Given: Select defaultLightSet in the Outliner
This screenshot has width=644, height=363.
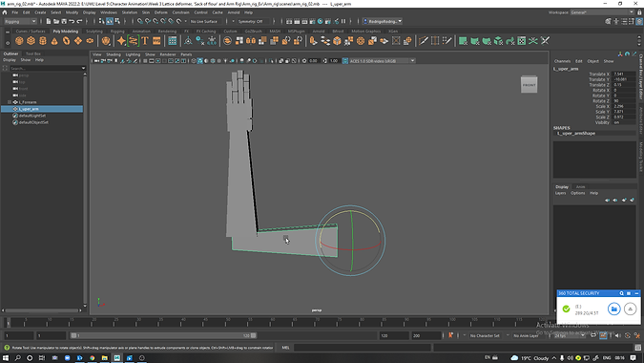Looking at the screenshot, I should point(32,116).
